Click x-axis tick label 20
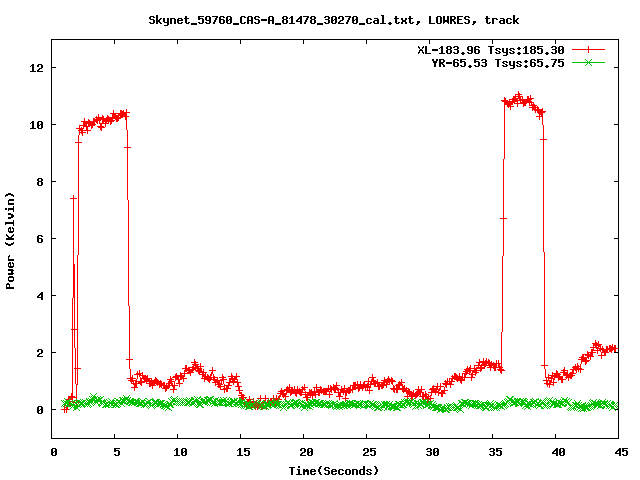640x480 pixels. coord(306,452)
